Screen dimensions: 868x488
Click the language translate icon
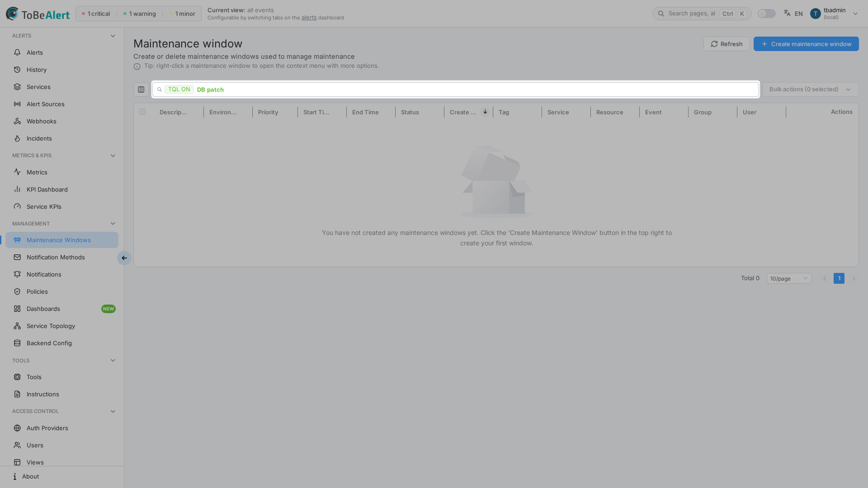coord(787,13)
